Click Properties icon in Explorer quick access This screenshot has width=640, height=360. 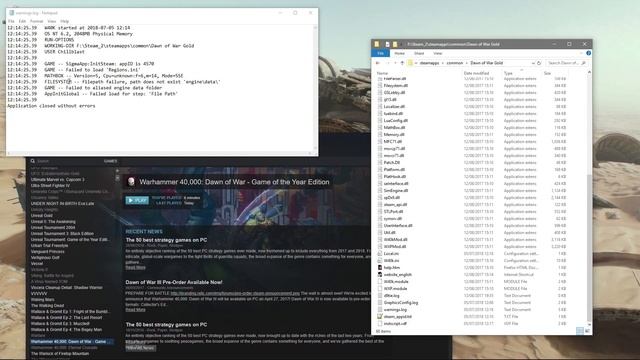387,44
